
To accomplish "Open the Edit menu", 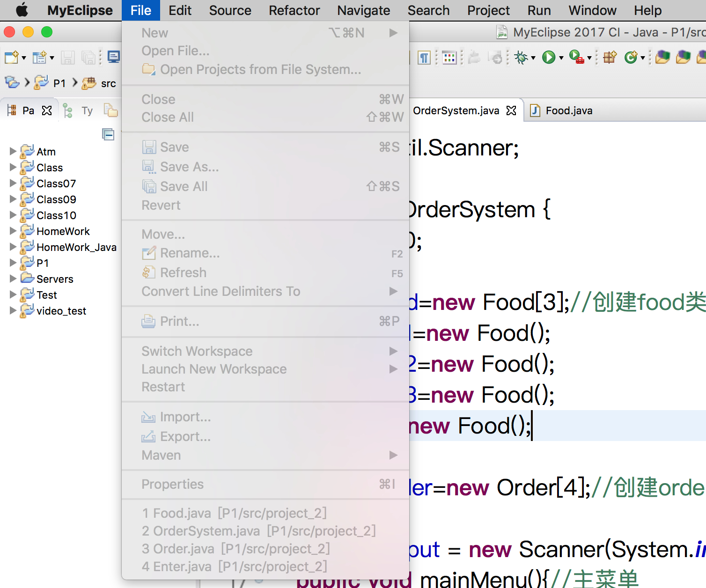I will pyautogui.click(x=180, y=10).
